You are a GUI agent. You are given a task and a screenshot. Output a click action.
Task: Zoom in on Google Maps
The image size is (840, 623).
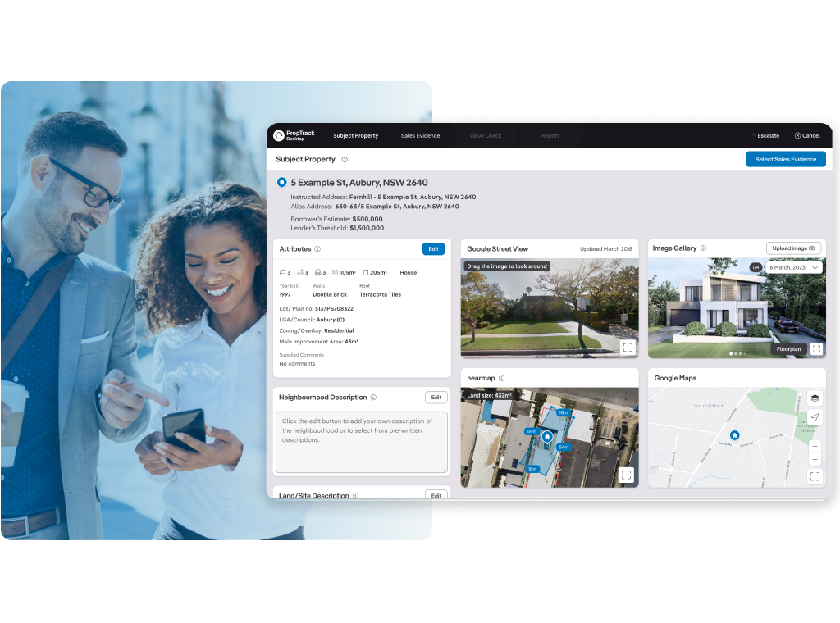coord(815,447)
